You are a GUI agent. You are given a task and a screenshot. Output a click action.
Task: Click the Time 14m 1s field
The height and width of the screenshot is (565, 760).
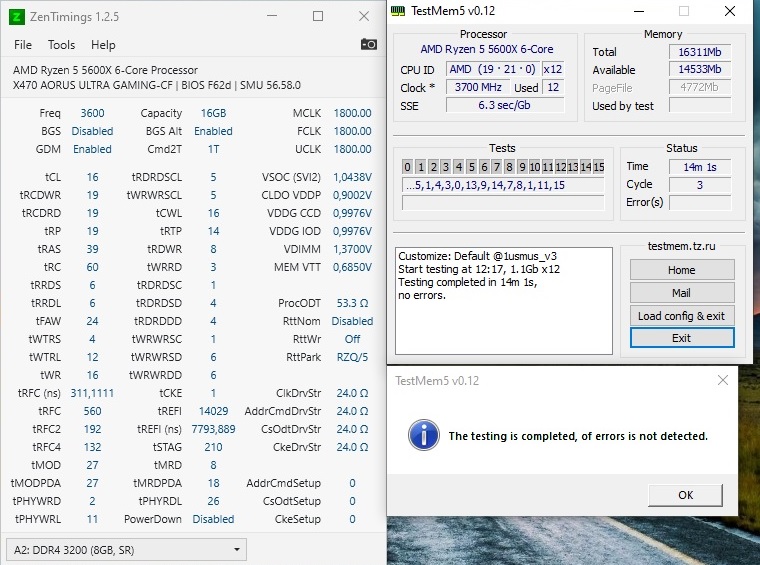[x=699, y=167]
